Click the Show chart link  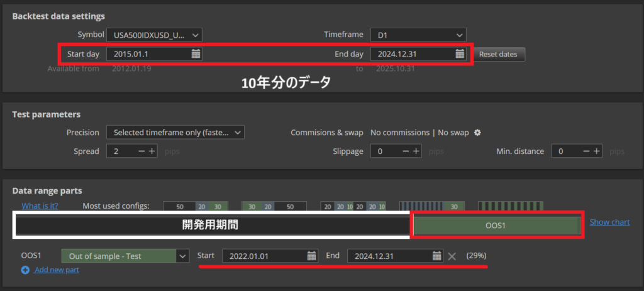(x=609, y=222)
